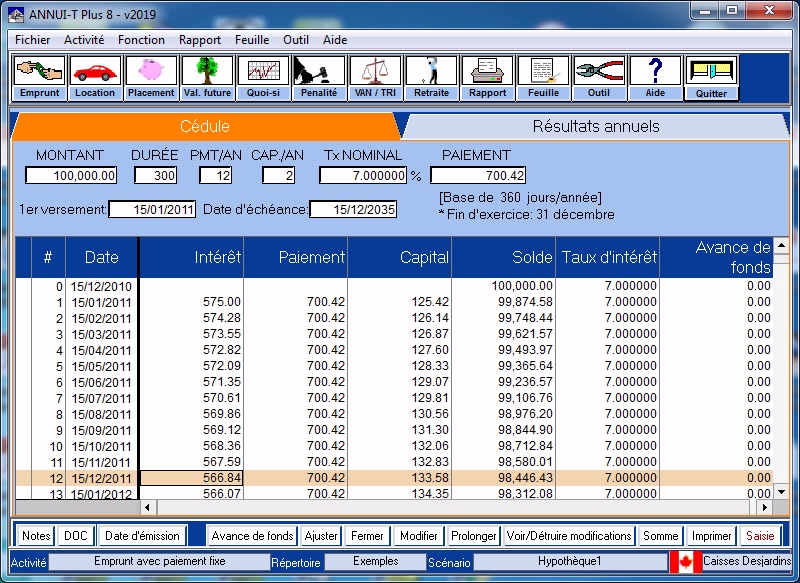
Task: Click the Modifier button
Action: tap(418, 536)
